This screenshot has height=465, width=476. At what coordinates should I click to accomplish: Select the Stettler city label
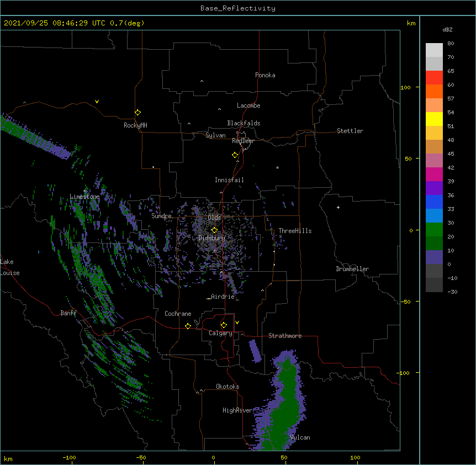tap(350, 131)
